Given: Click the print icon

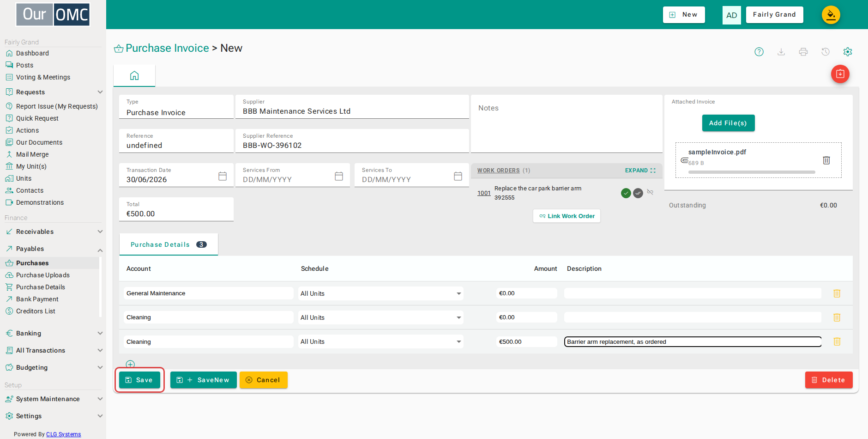Looking at the screenshot, I should tap(803, 52).
